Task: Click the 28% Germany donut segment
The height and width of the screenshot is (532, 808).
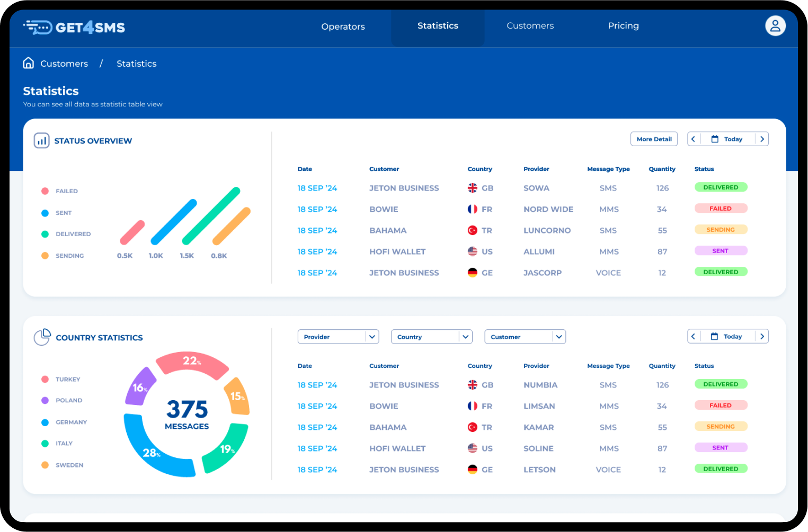Action: 151,450
